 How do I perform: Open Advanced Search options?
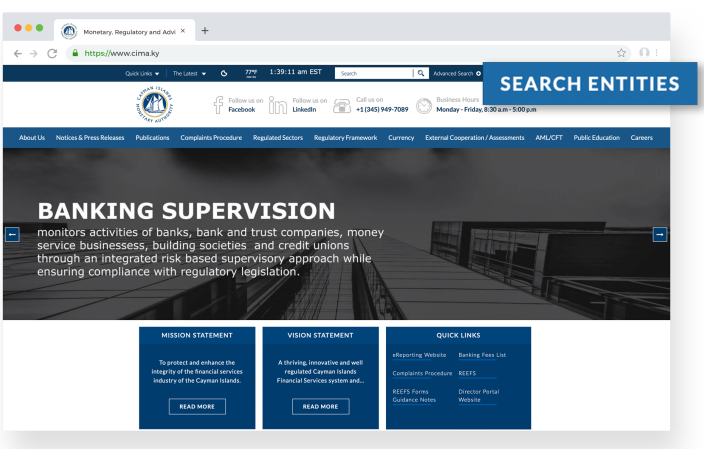point(456,73)
